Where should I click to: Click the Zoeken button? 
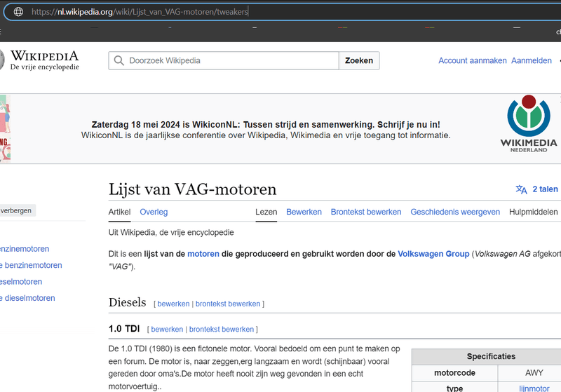click(359, 60)
